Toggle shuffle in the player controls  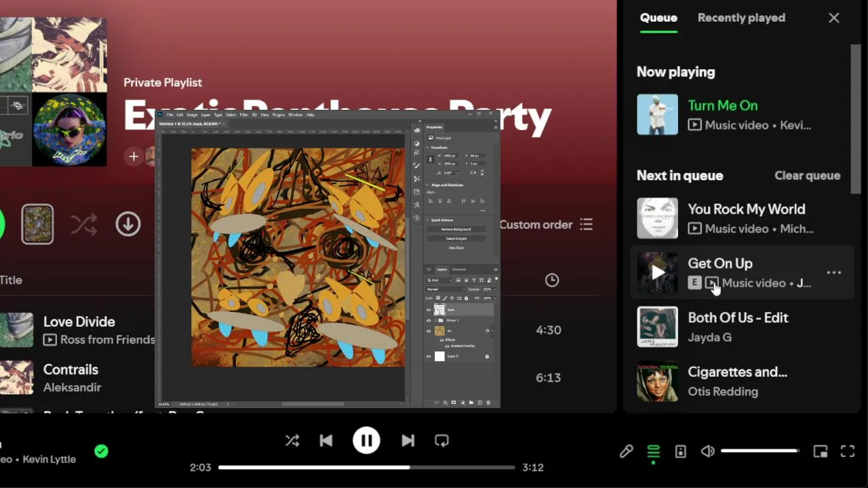[x=292, y=441]
